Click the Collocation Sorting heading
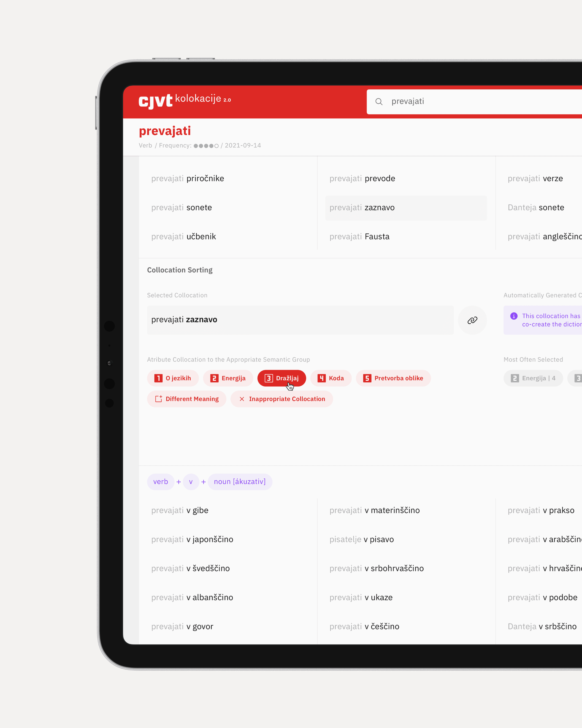This screenshot has width=582, height=728. click(x=180, y=270)
